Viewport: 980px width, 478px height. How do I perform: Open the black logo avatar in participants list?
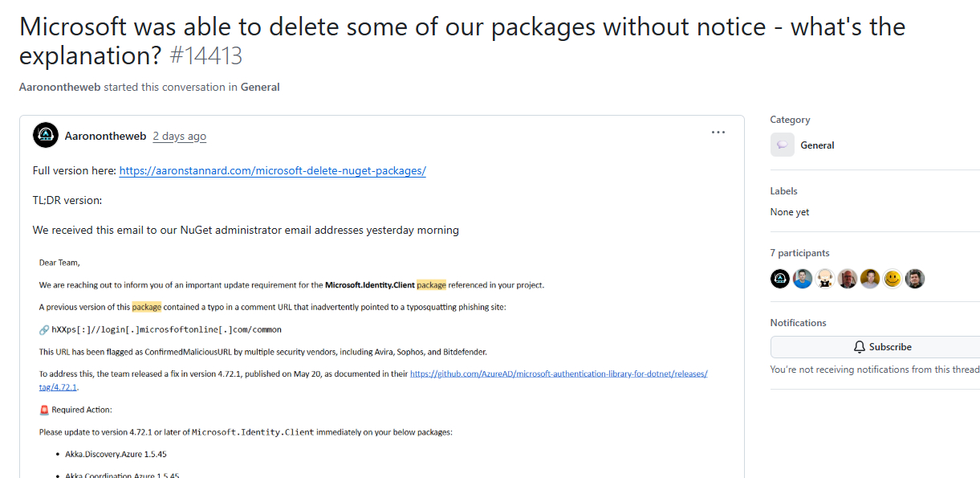click(780, 279)
